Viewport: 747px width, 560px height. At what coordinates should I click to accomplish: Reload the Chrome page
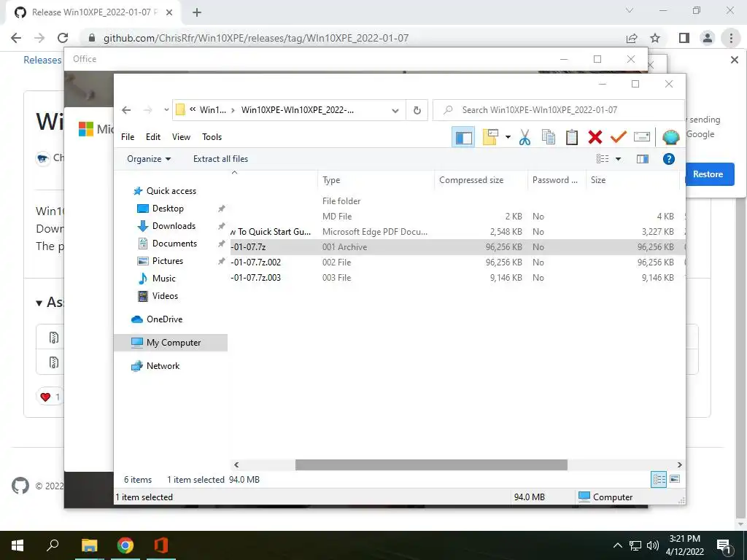point(63,38)
